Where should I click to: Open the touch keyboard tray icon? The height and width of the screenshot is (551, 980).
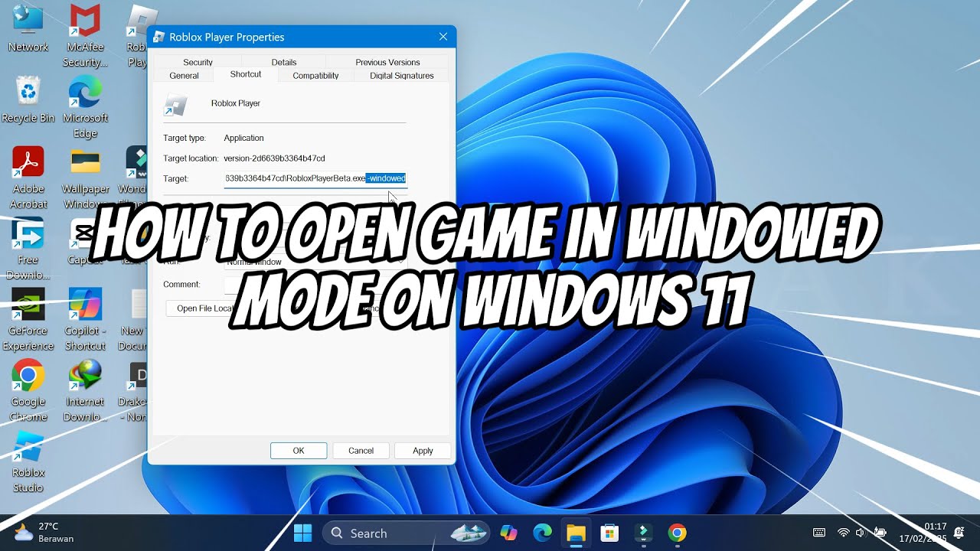818,533
